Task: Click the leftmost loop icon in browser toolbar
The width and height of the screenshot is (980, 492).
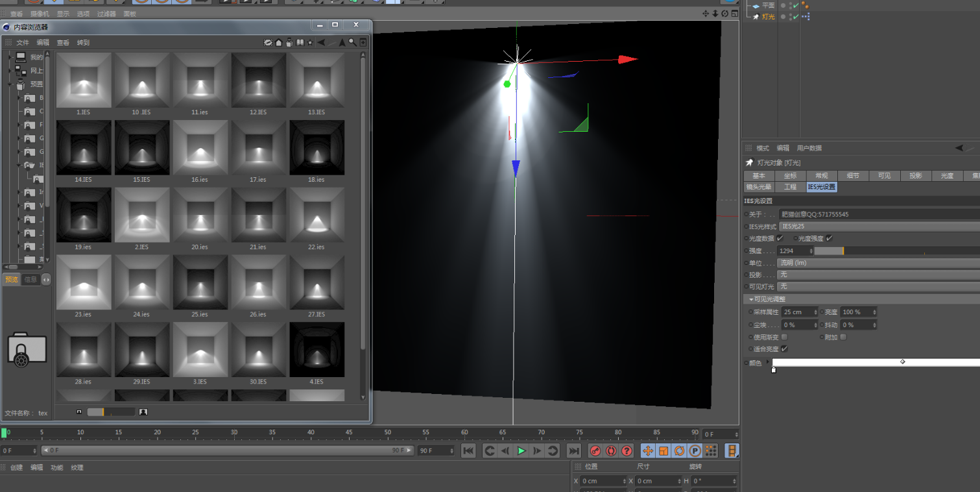Action: pos(268,42)
